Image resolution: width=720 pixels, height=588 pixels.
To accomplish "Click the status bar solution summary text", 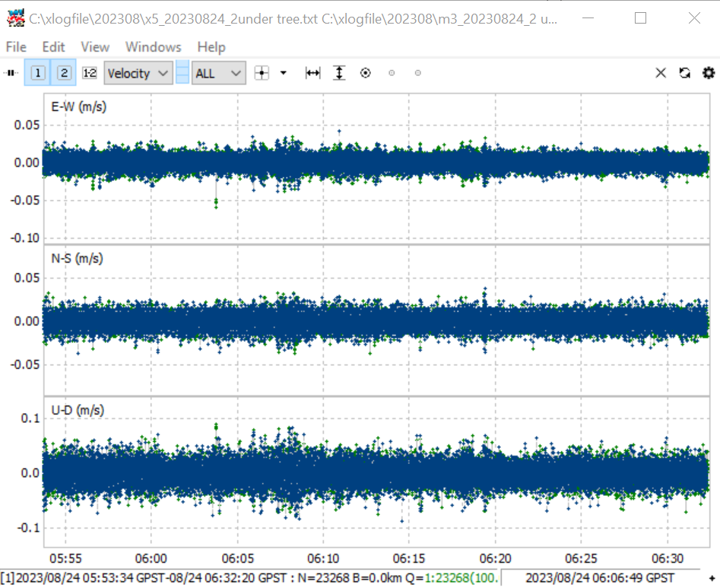I will click(x=250, y=578).
